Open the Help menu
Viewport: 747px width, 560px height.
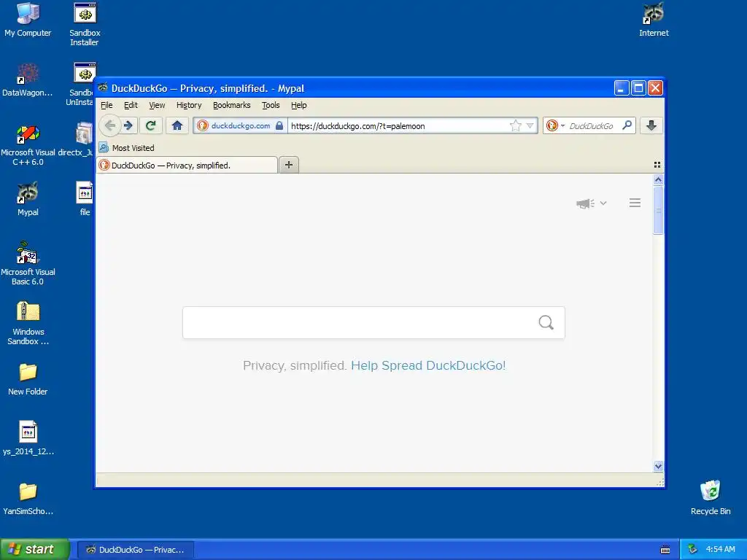(x=298, y=105)
